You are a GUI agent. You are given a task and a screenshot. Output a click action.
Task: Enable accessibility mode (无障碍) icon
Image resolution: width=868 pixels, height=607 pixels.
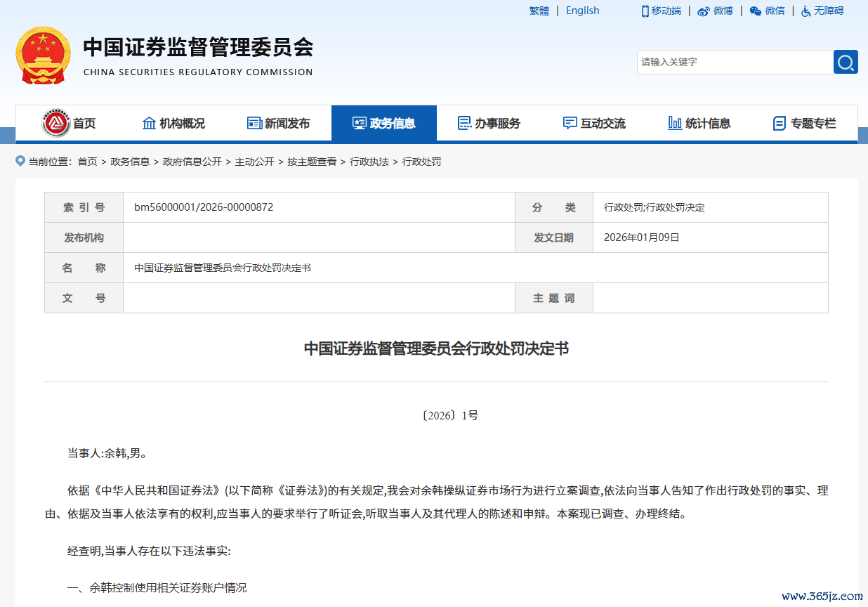805,11
